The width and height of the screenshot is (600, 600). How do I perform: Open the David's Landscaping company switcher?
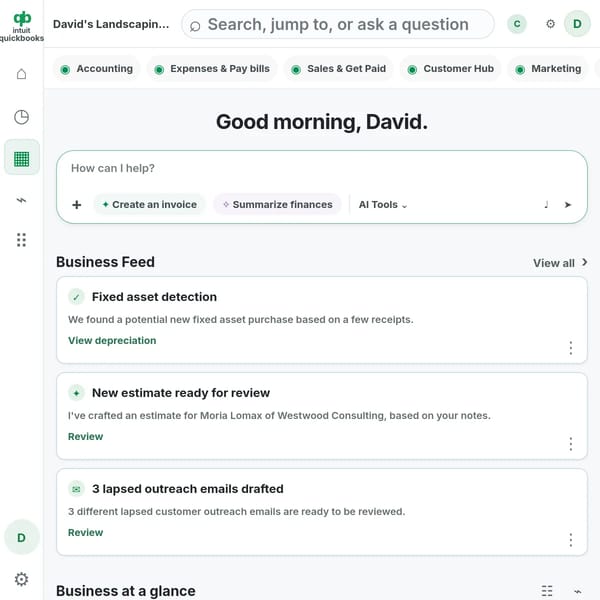(111, 24)
